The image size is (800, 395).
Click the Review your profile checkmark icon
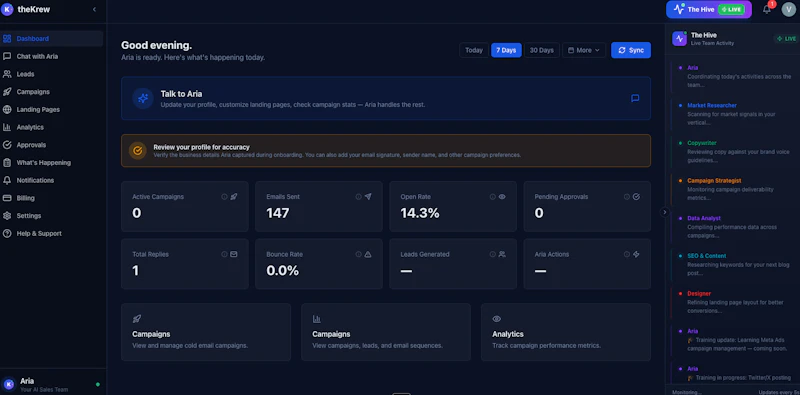(x=137, y=151)
